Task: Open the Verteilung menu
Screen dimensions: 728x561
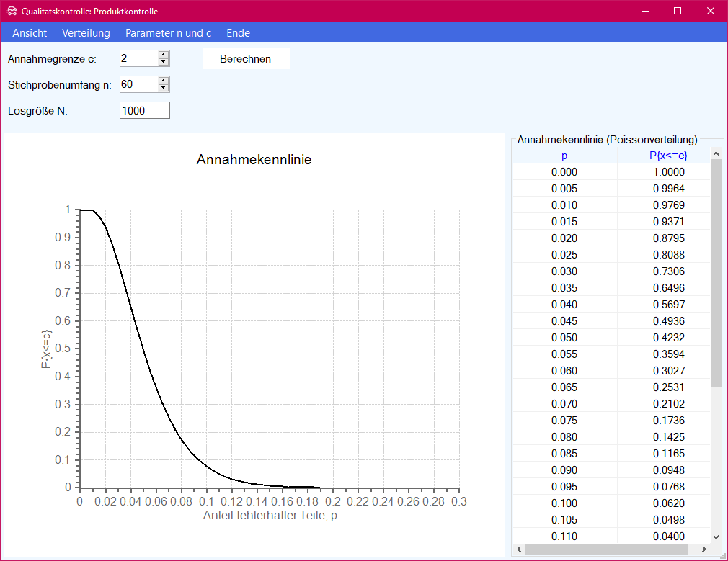Action: pos(86,33)
